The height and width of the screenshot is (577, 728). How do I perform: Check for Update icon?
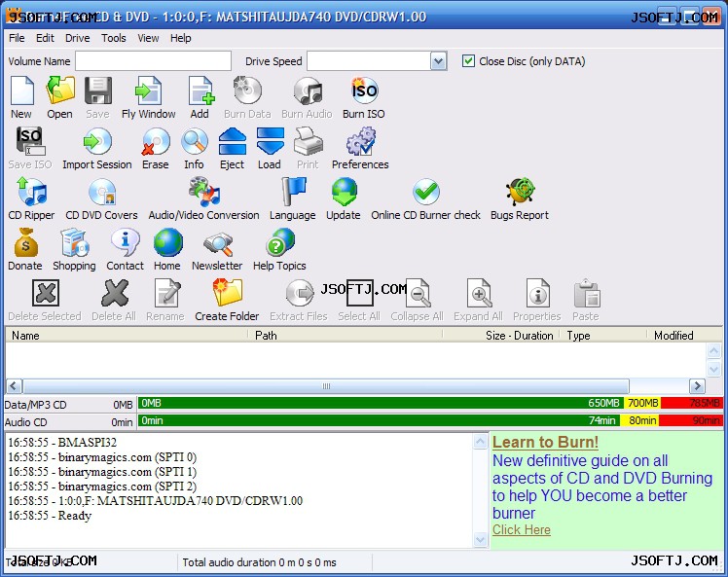click(344, 192)
